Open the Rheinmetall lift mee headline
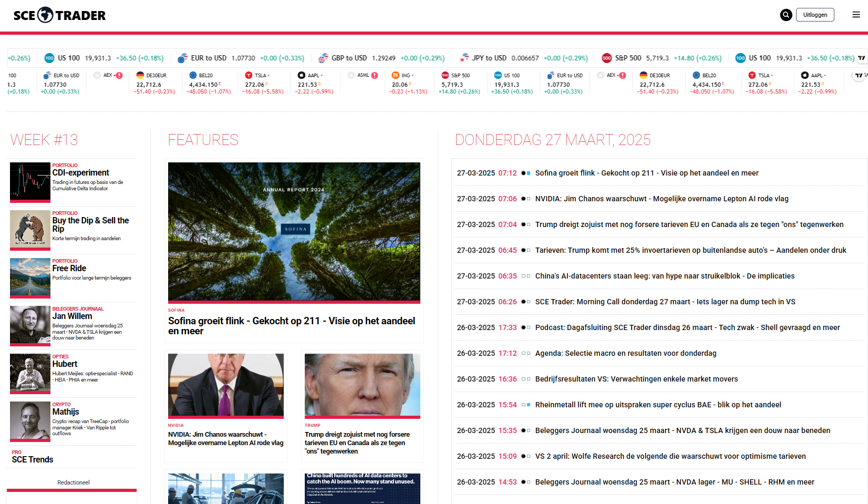Screen dimensions: 868x504 pos(658,405)
